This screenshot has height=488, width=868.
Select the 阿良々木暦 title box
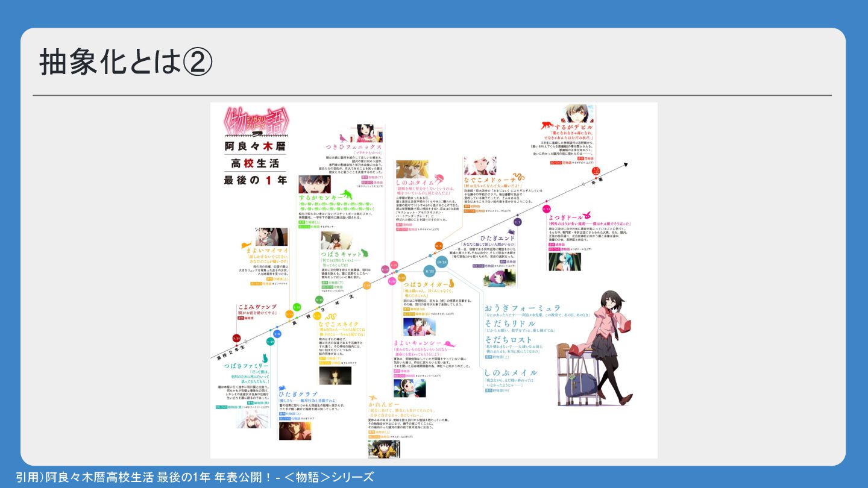[x=255, y=147]
